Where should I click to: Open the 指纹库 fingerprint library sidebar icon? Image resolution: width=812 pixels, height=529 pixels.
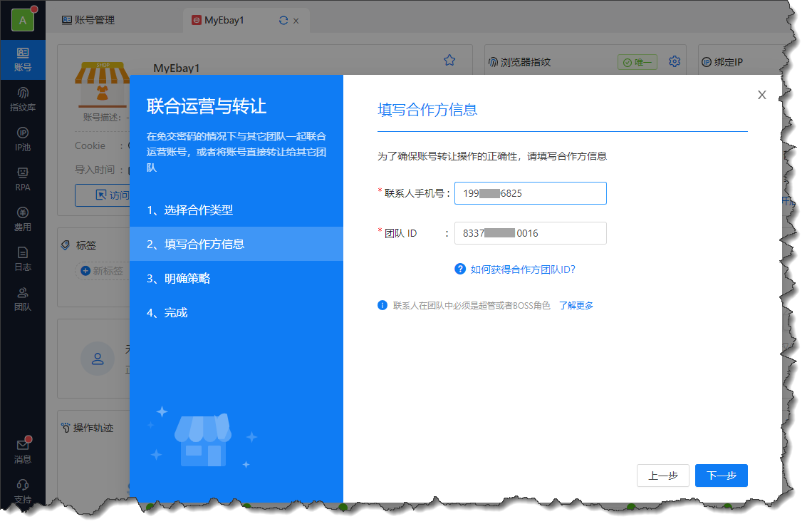(23, 99)
